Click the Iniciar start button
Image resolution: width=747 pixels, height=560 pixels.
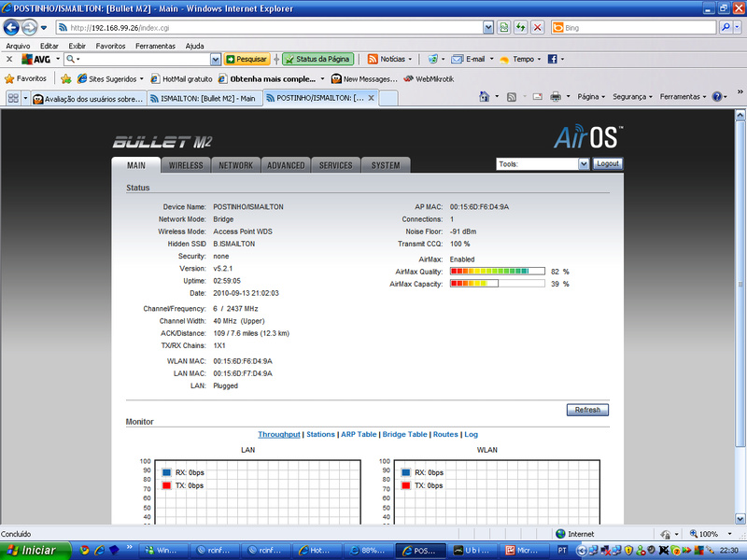[35, 551]
